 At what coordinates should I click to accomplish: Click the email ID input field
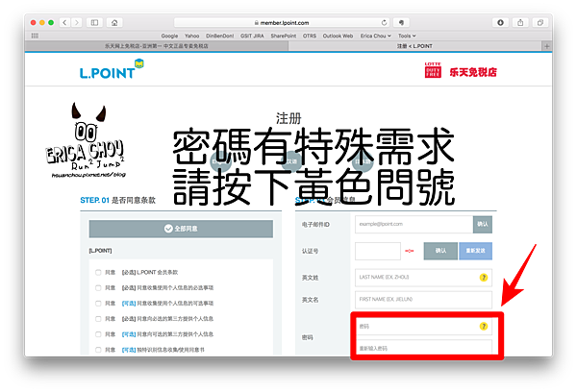[x=414, y=224]
